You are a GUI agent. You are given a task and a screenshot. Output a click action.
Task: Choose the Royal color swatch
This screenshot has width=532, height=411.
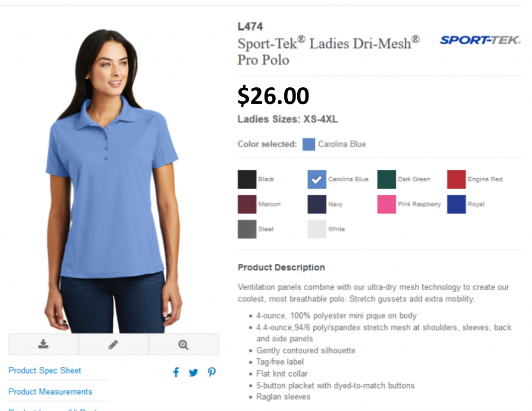tap(456, 204)
